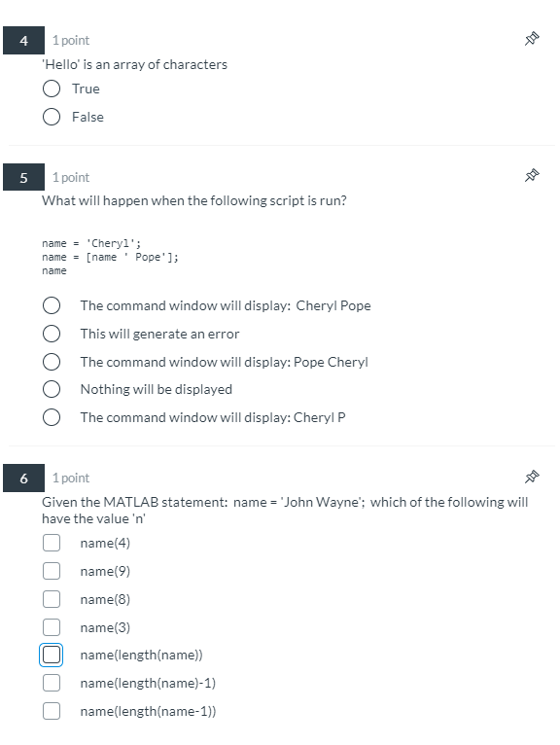
Task: Choose 'This will generate an error'
Action: coord(52,334)
